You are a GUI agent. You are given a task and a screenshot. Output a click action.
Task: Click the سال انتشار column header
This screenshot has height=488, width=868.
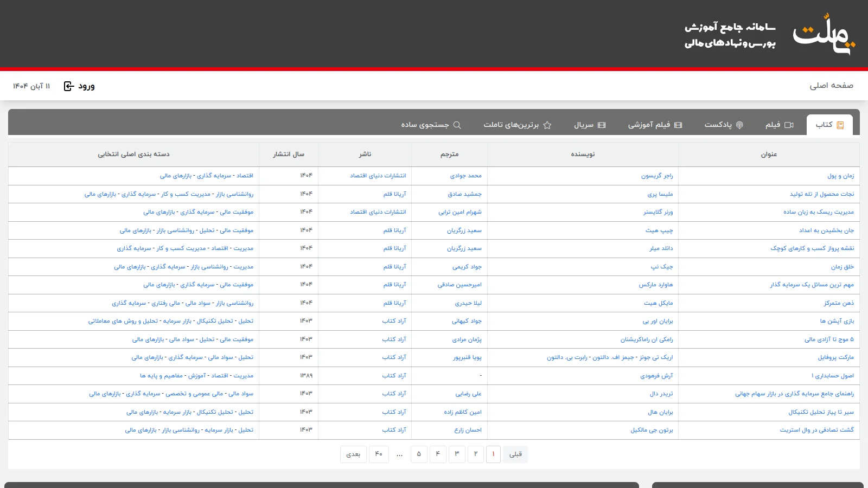click(x=289, y=155)
